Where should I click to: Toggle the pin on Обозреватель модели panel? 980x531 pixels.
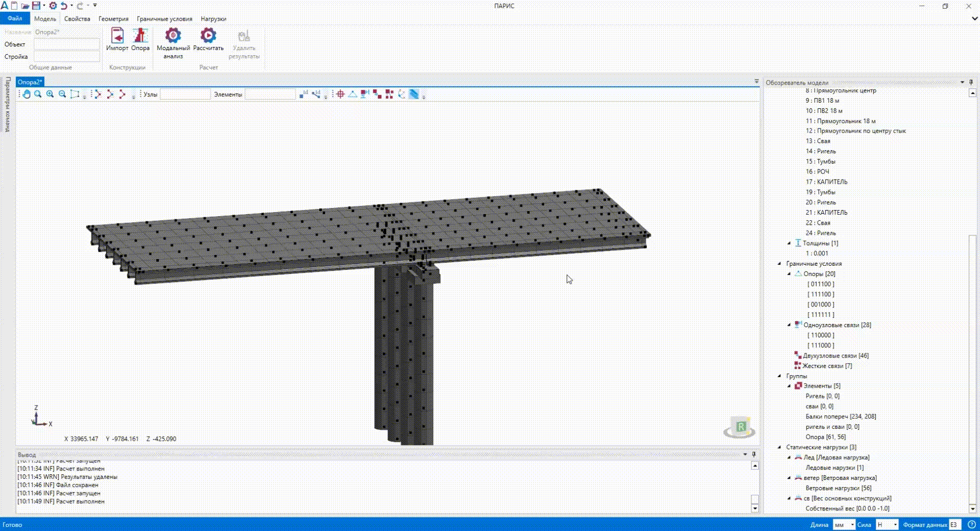tap(971, 83)
